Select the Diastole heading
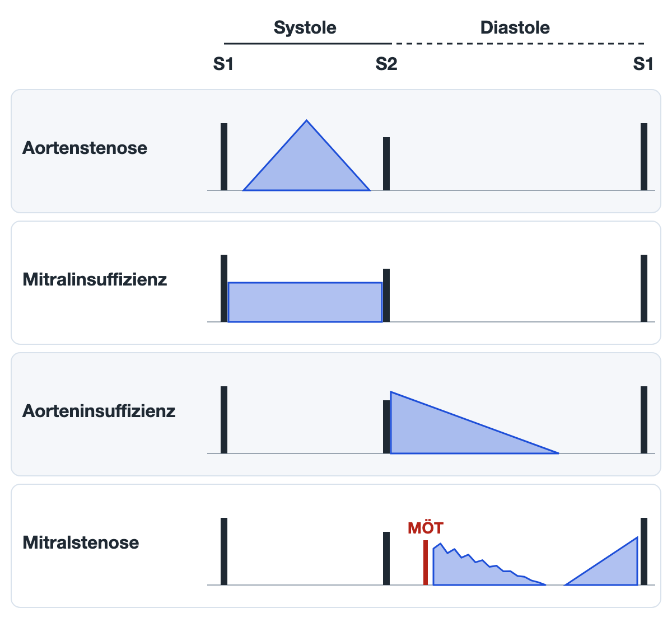Viewport: 672px width, 627px height. (x=515, y=27)
